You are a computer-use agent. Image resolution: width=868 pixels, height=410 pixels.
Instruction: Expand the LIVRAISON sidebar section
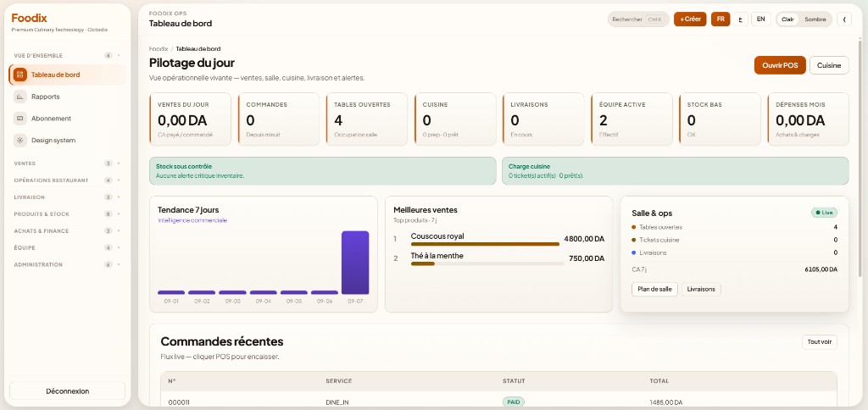(68, 197)
